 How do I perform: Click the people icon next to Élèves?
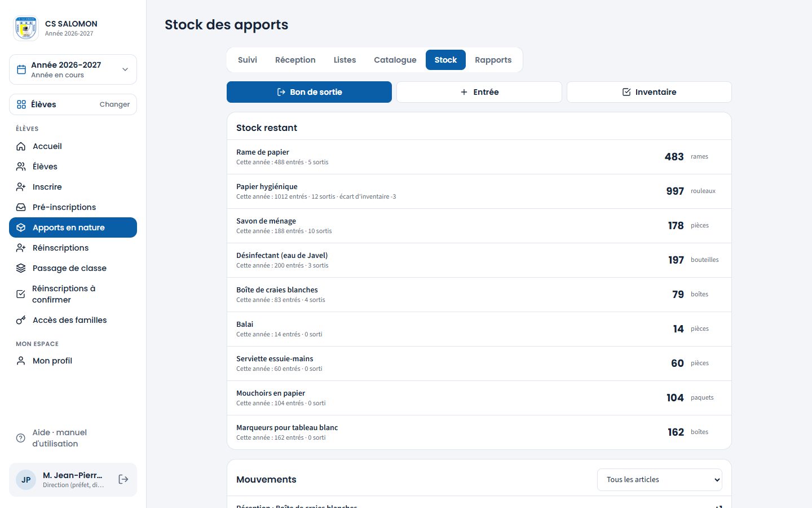[x=21, y=167]
